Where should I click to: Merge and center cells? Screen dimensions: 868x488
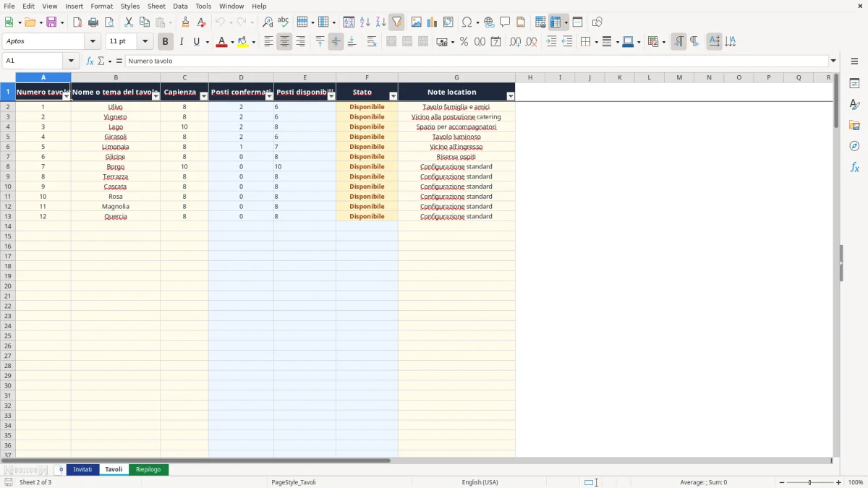391,42
